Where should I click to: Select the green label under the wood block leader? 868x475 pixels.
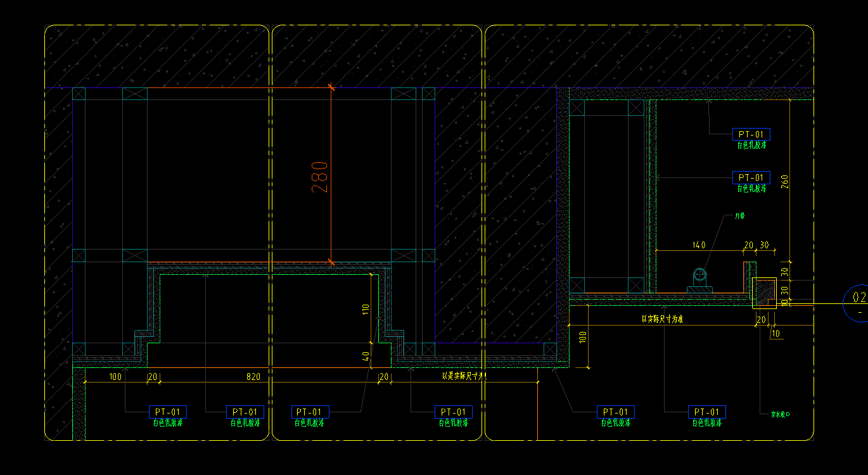(780, 415)
